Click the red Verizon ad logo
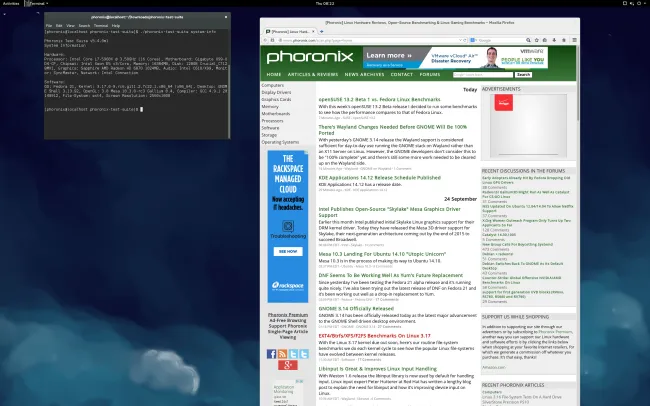 point(504,102)
